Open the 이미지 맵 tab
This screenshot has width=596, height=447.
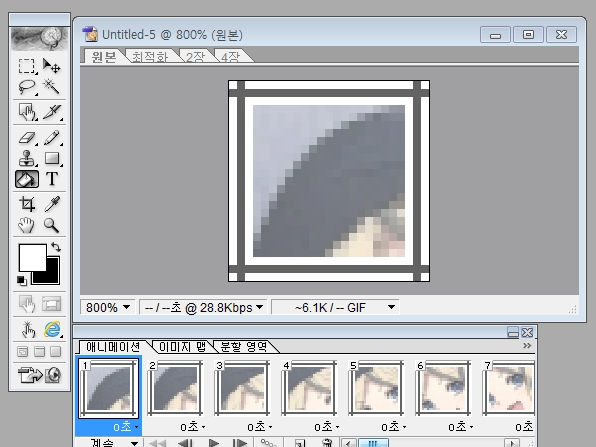182,347
